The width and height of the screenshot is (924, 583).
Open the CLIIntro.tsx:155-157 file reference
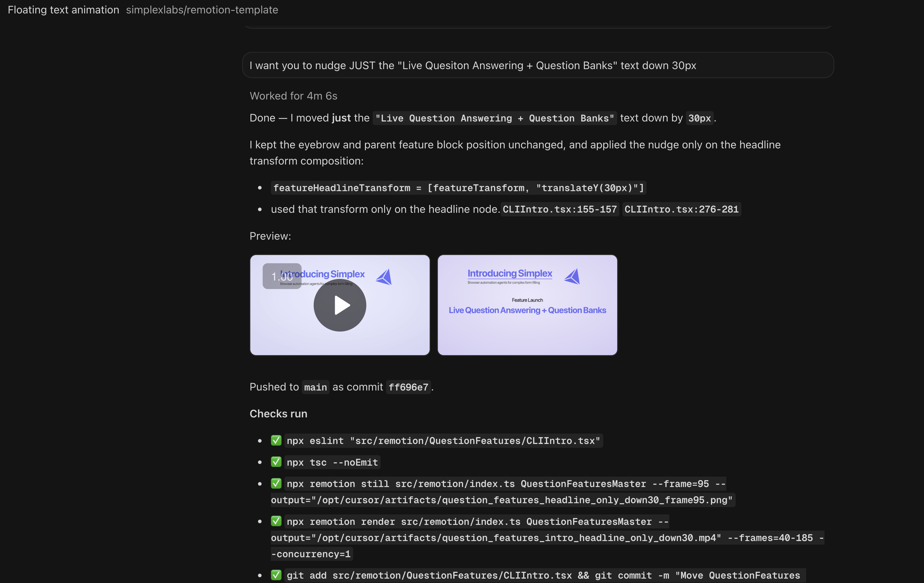tap(559, 209)
